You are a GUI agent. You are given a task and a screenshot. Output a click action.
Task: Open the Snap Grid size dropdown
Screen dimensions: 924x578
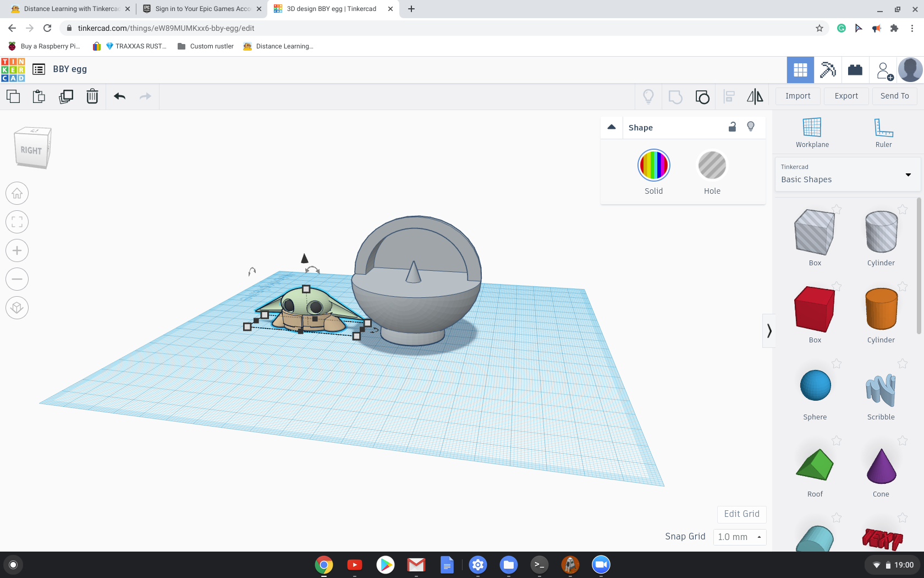pos(739,537)
